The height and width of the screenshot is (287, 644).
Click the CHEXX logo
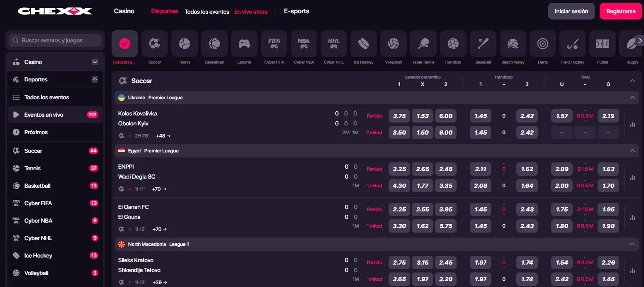[x=55, y=11]
